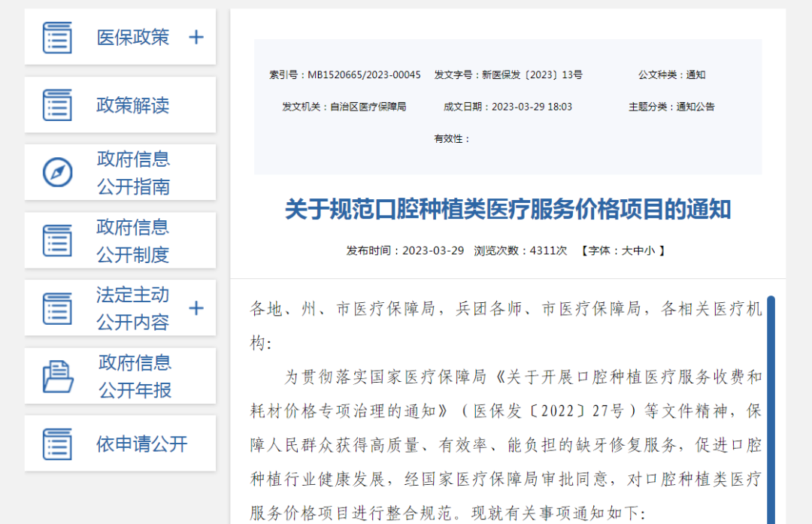Image resolution: width=812 pixels, height=524 pixels.
Task: Click the list icon beside 依申请公开
Action: 57,444
